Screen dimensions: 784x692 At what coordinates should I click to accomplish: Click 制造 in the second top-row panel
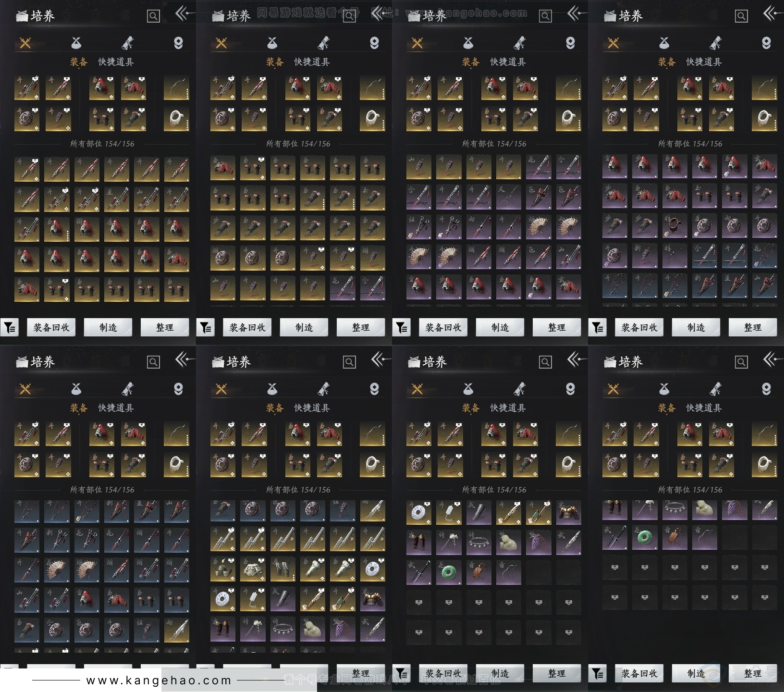pos(304,328)
